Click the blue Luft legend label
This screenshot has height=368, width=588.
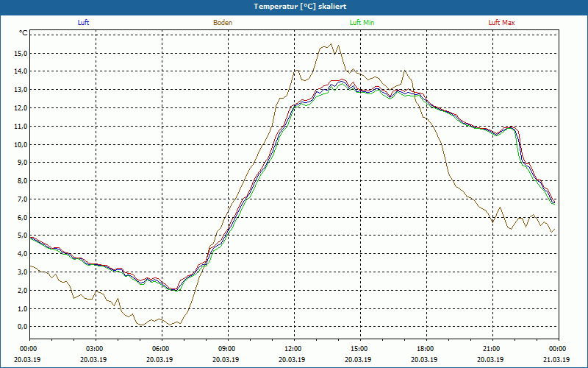coord(83,23)
